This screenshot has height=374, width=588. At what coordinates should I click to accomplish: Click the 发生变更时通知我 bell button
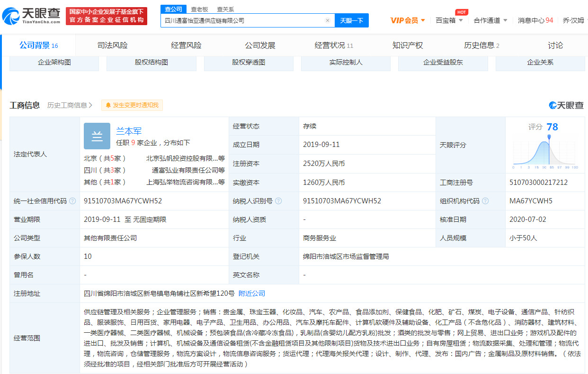[132, 105]
